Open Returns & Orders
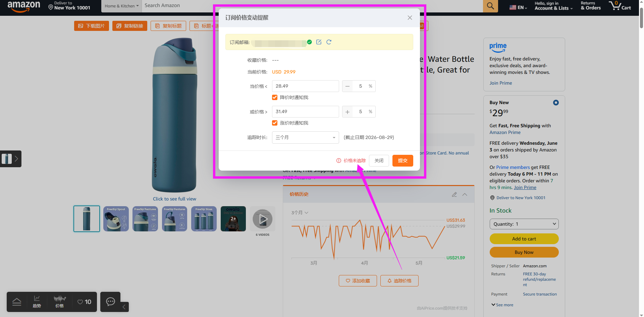Viewport: 644px width, 317px height. point(591,6)
